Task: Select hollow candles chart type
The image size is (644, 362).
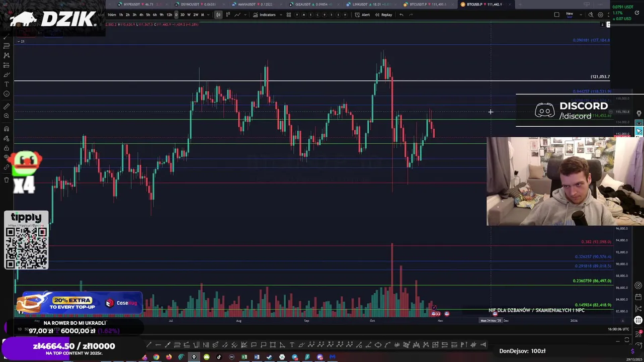Action: click(228, 15)
